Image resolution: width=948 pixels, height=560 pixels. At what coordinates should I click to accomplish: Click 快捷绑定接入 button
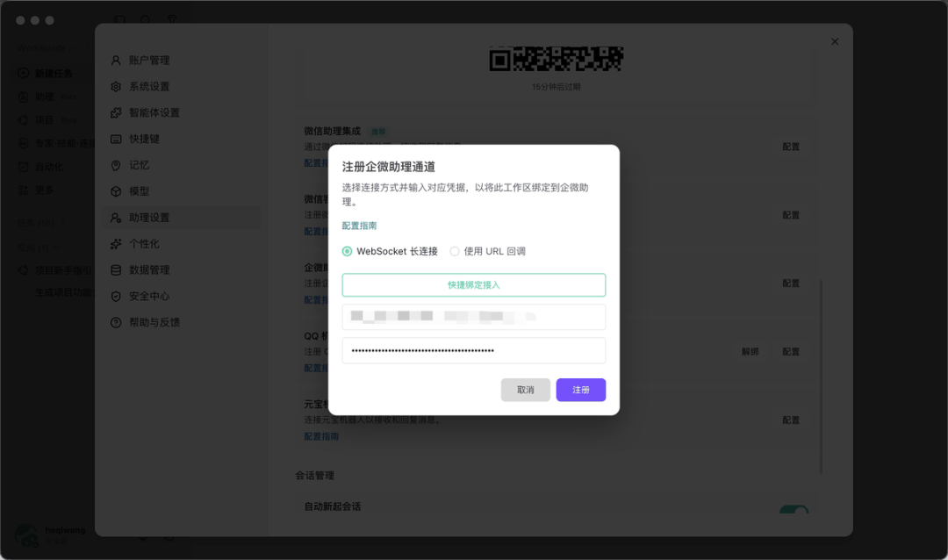point(473,285)
